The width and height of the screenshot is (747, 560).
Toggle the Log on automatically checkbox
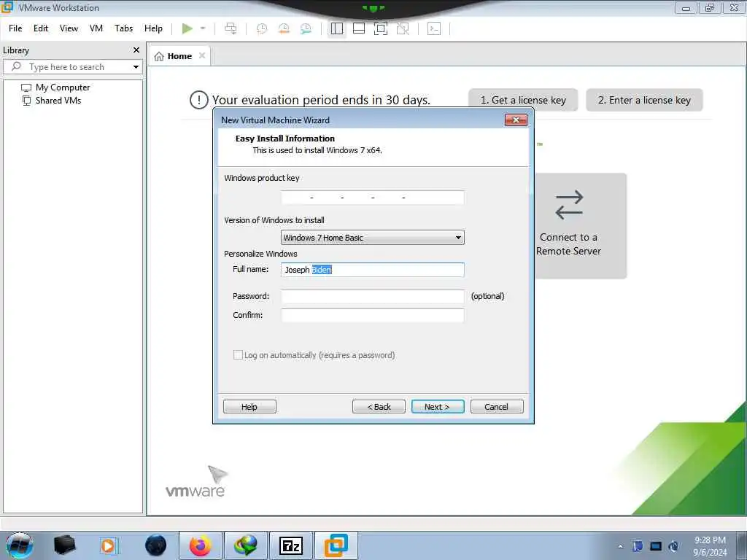pos(238,355)
